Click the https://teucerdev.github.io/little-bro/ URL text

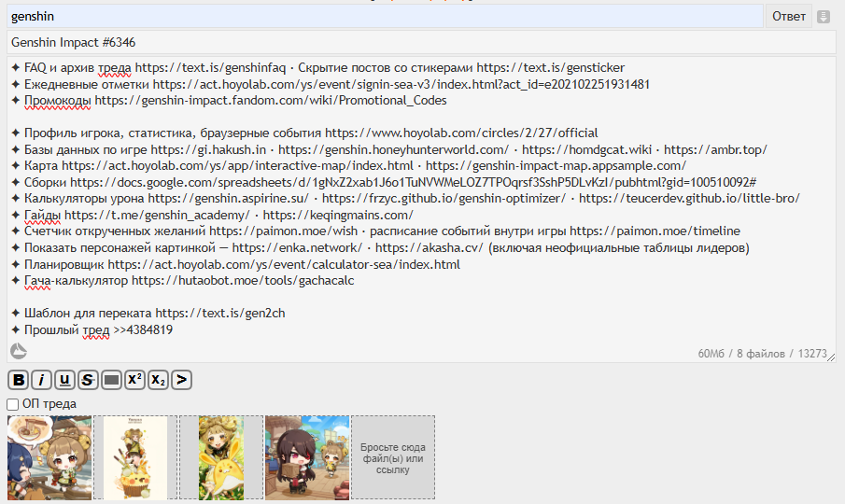tap(689, 199)
